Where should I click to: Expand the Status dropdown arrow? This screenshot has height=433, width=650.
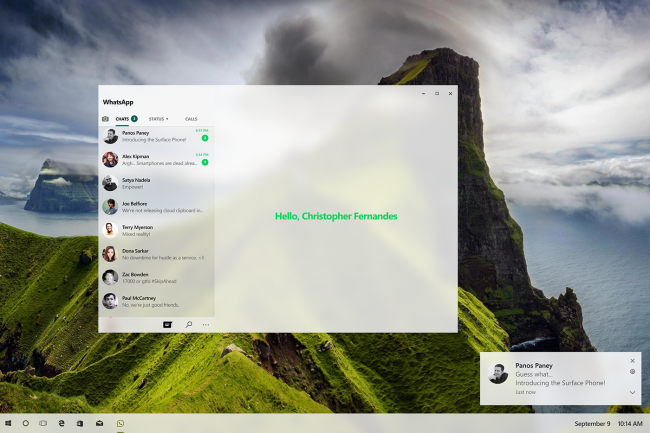coord(167,119)
